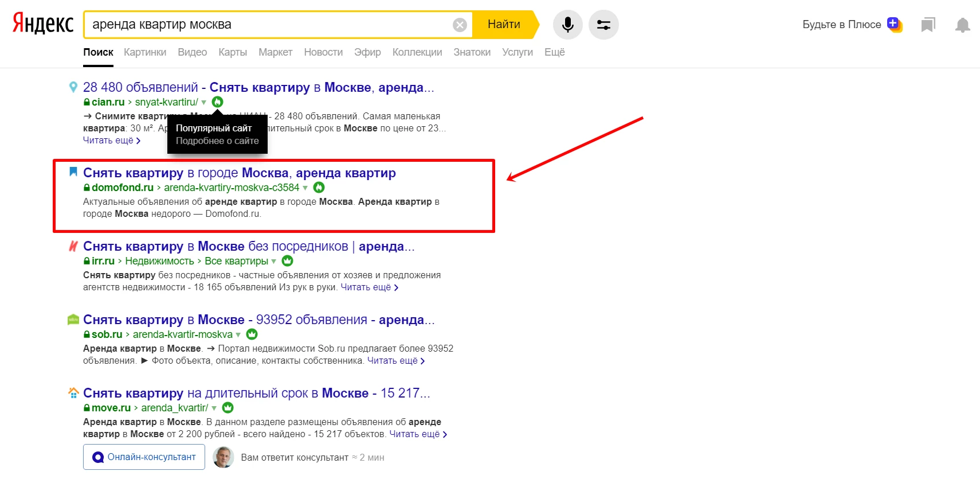Click Читать ещё under cian.ru snippet
This screenshot has height=479, width=980.
click(x=112, y=141)
